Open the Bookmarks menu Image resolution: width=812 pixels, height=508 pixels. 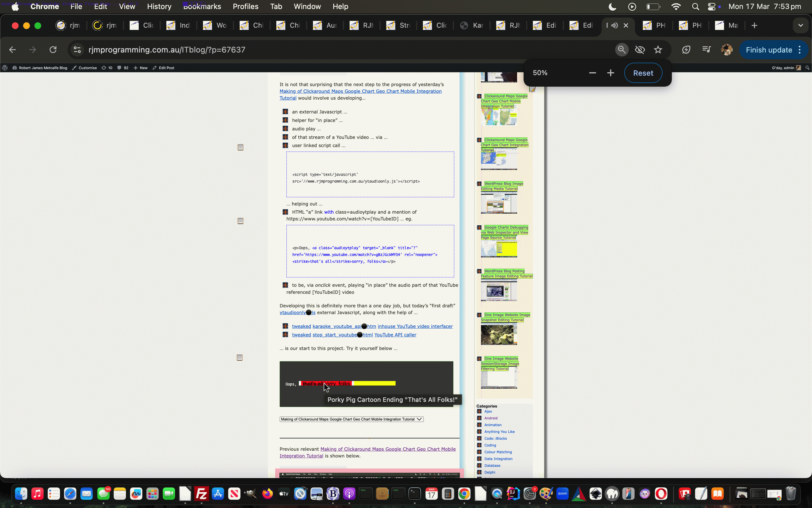pyautogui.click(x=202, y=6)
